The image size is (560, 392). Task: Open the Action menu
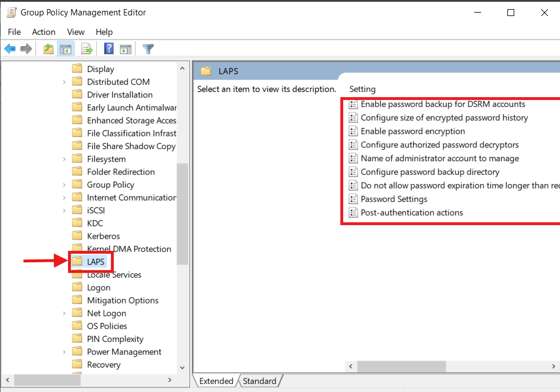click(x=43, y=32)
